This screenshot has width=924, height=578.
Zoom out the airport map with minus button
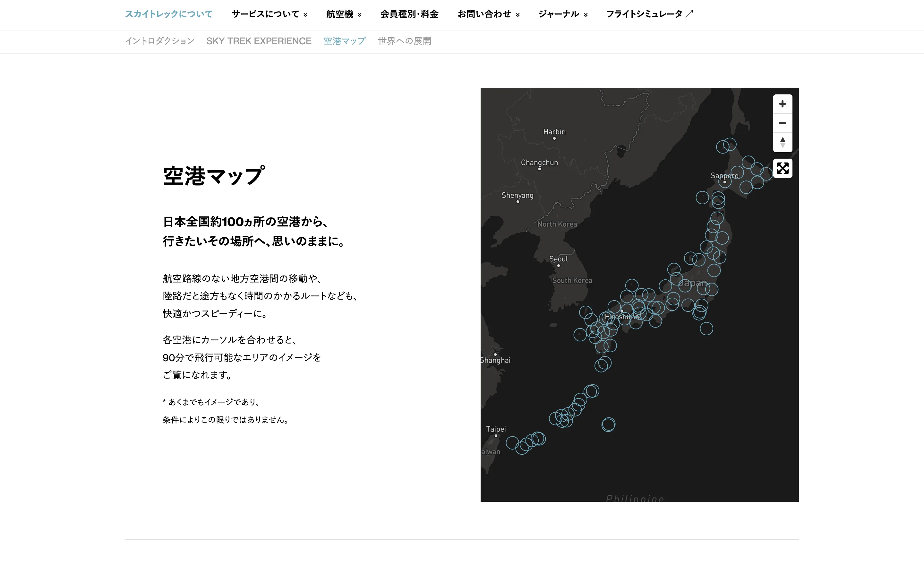[x=782, y=123]
